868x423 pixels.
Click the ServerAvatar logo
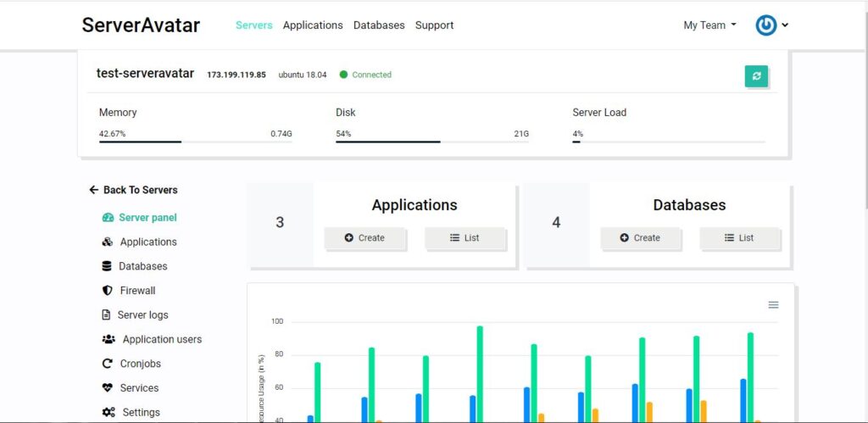tap(141, 25)
